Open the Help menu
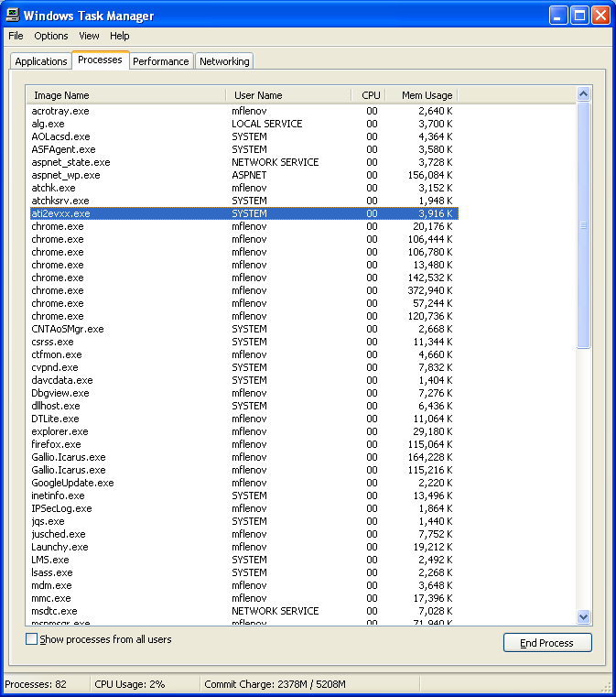Image resolution: width=616 pixels, height=697 pixels. tap(120, 36)
